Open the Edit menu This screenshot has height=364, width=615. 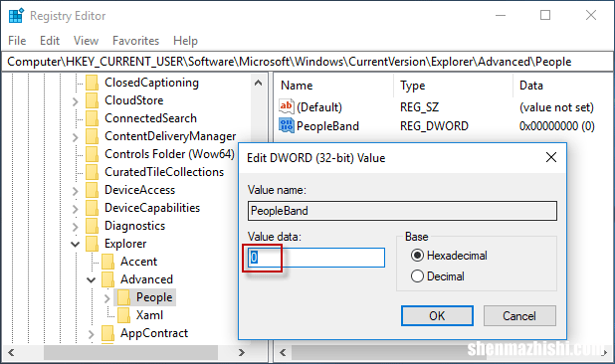(50, 41)
